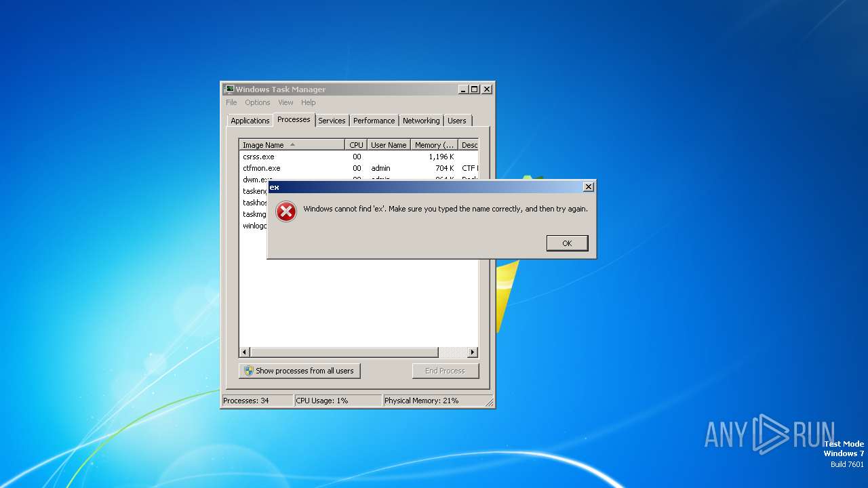Sort by Memory column header
Image resolution: width=868 pixels, height=488 pixels.
[434, 145]
